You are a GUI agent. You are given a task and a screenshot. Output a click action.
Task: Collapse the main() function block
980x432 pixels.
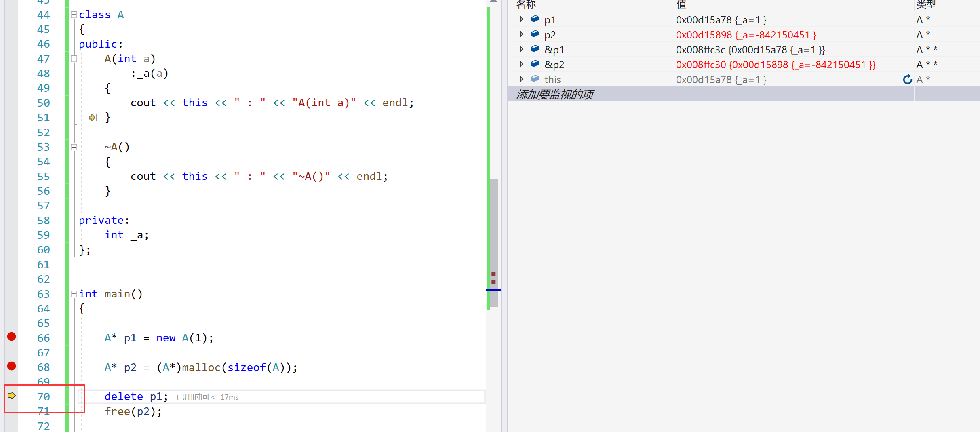(74, 294)
